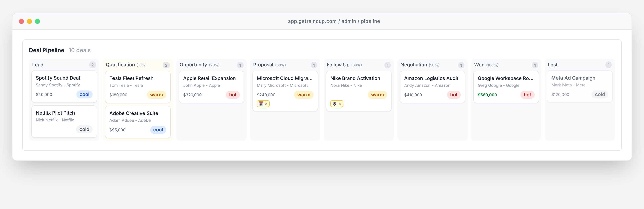Open the Nike Brand Activation deal title
Viewport: 644px width, 209px height.
coord(355,78)
